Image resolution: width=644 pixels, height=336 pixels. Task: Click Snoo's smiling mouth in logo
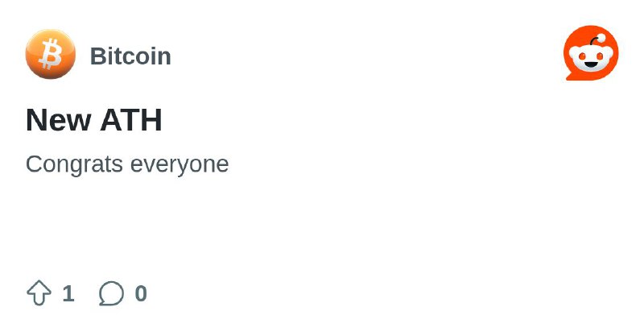(x=591, y=64)
